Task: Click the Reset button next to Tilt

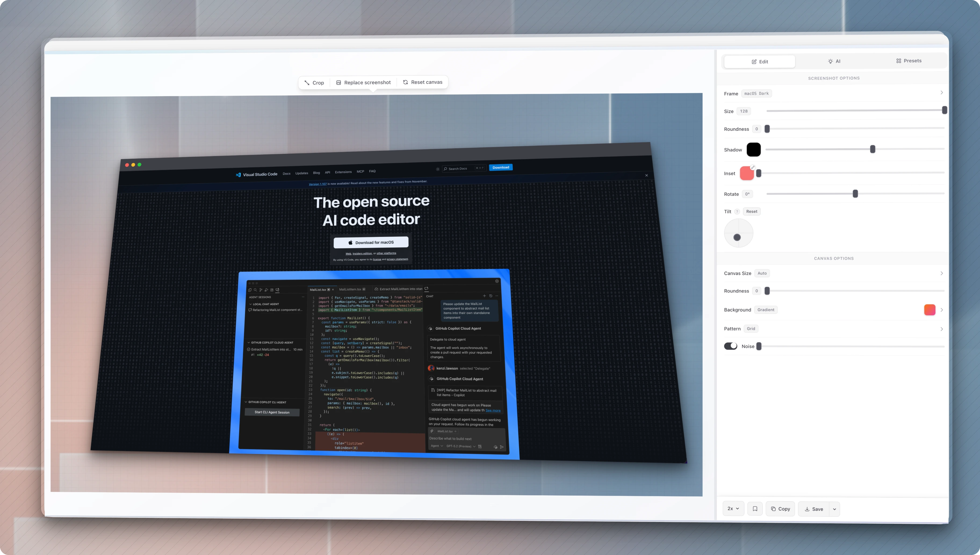Action: click(752, 212)
